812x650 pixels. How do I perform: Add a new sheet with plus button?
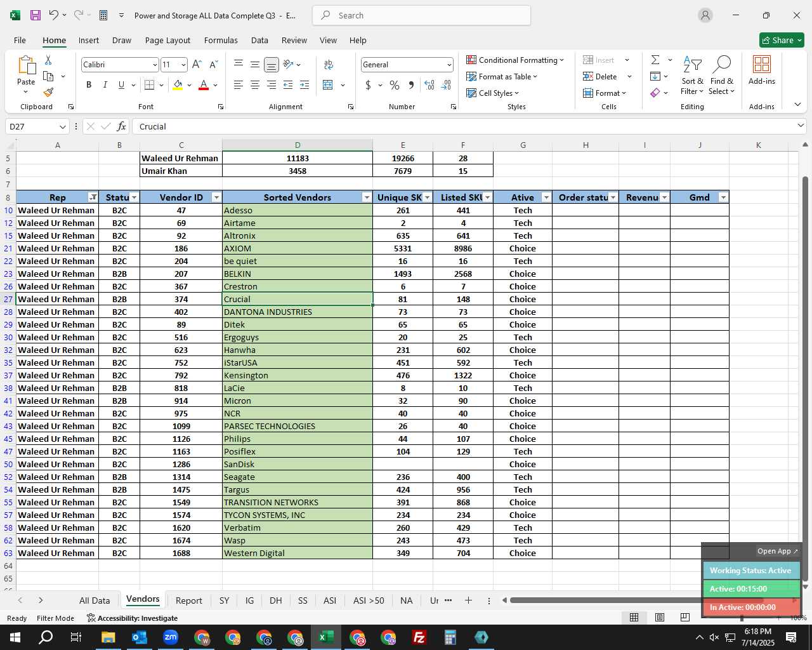[468, 600]
